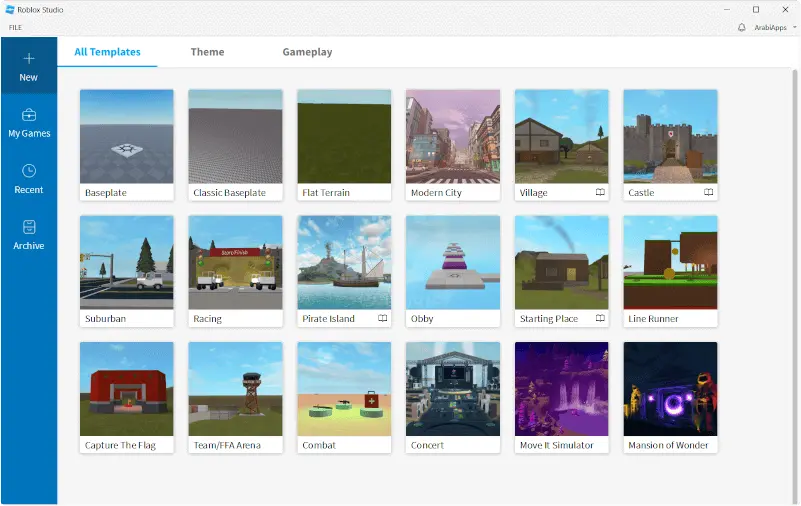Click the book icon on Village template
The image size is (801, 506).
pos(600,192)
